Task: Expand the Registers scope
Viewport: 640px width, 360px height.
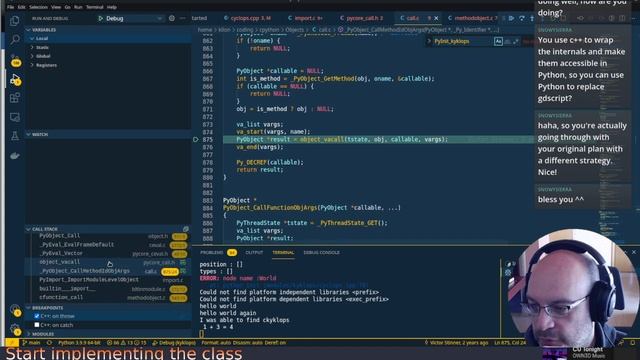Action: click(108, 65)
